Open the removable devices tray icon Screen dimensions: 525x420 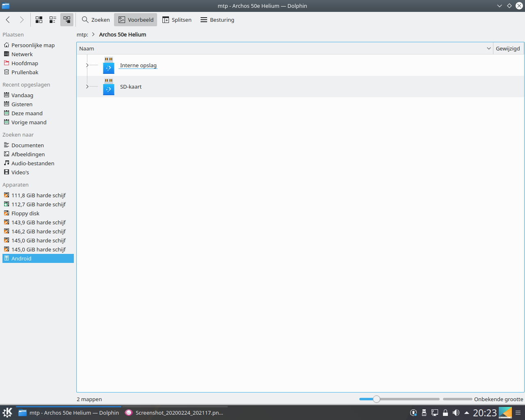pyautogui.click(x=424, y=413)
